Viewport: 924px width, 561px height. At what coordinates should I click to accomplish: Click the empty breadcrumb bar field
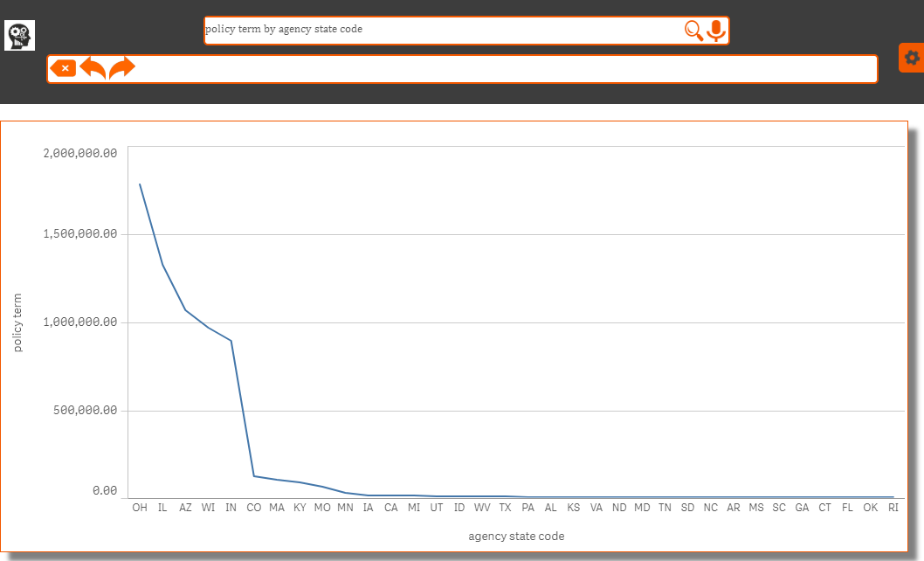(463, 69)
